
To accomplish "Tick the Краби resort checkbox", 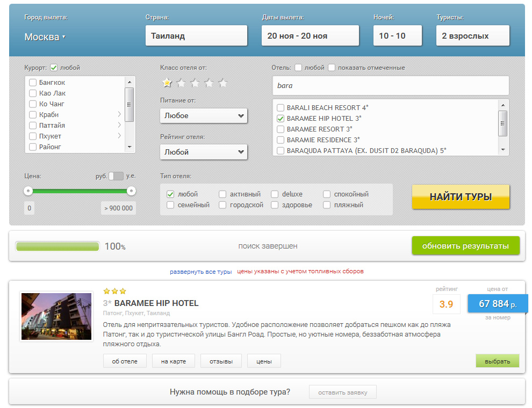I will point(33,114).
